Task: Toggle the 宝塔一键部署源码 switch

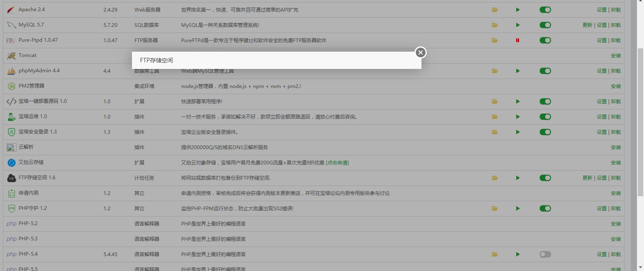Action: [x=545, y=102]
